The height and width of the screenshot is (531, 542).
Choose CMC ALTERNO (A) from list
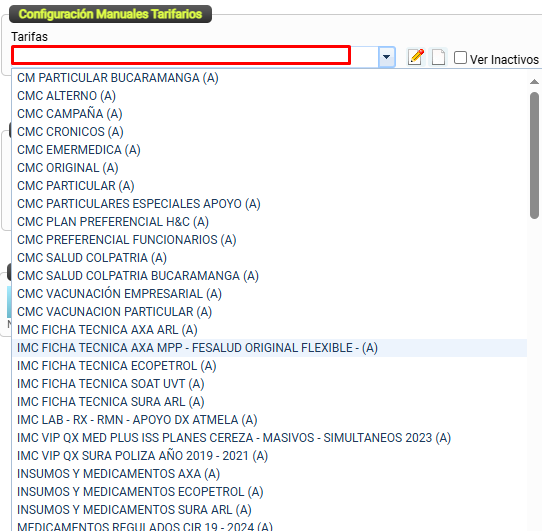[x=270, y=96]
